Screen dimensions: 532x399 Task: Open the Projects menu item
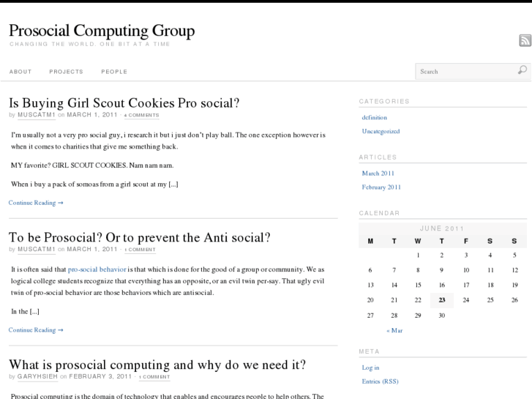coord(66,72)
